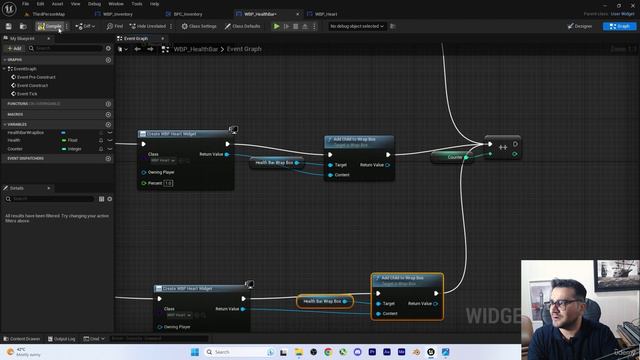Close the WBP_HealthBar tab

pos(297,14)
